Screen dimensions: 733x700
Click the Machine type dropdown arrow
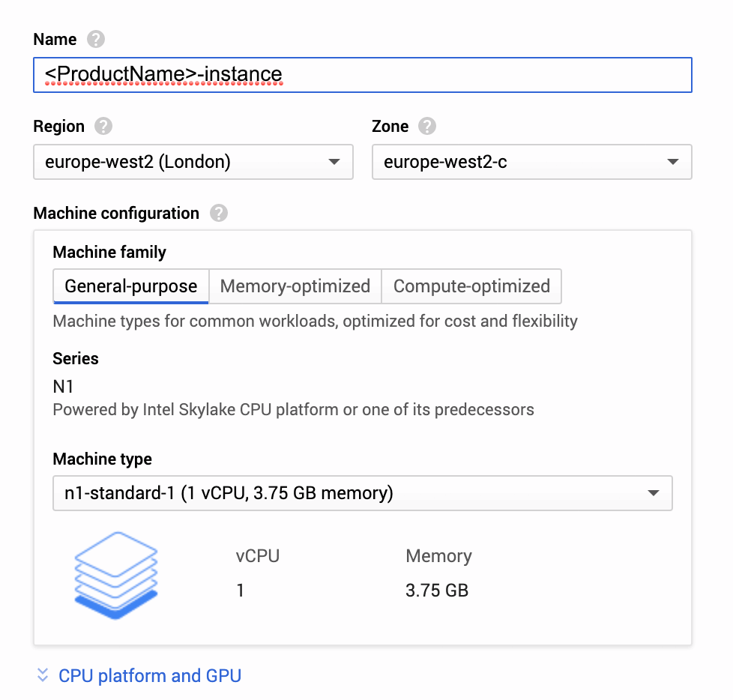(x=654, y=493)
